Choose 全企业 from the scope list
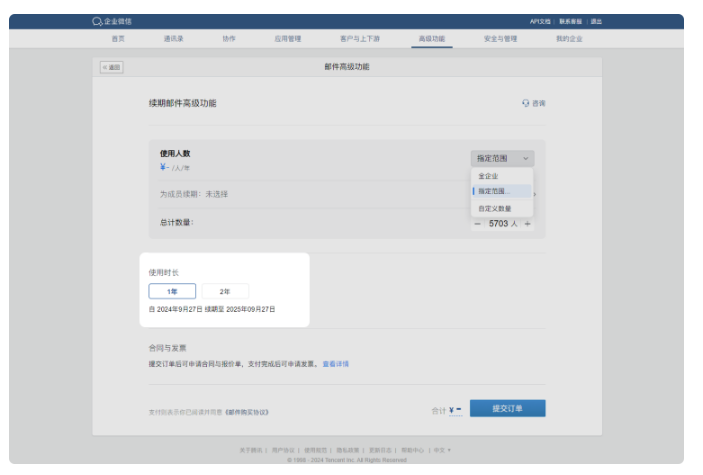This screenshot has width=703, height=475. 489,176
